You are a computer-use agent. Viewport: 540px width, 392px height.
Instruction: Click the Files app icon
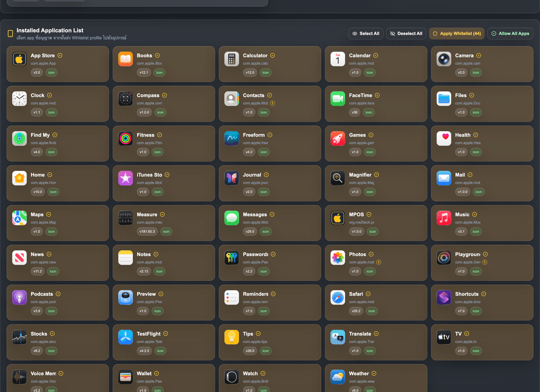pos(444,98)
